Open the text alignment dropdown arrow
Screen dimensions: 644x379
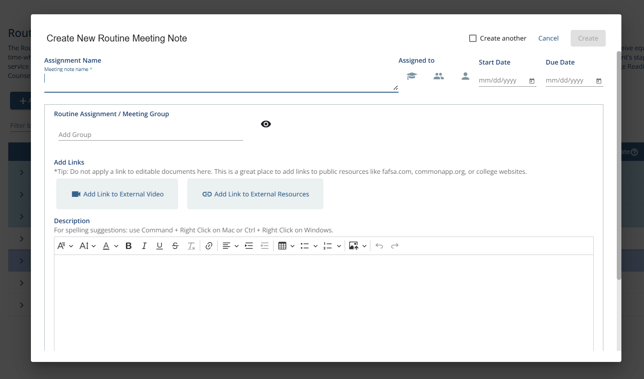click(237, 246)
